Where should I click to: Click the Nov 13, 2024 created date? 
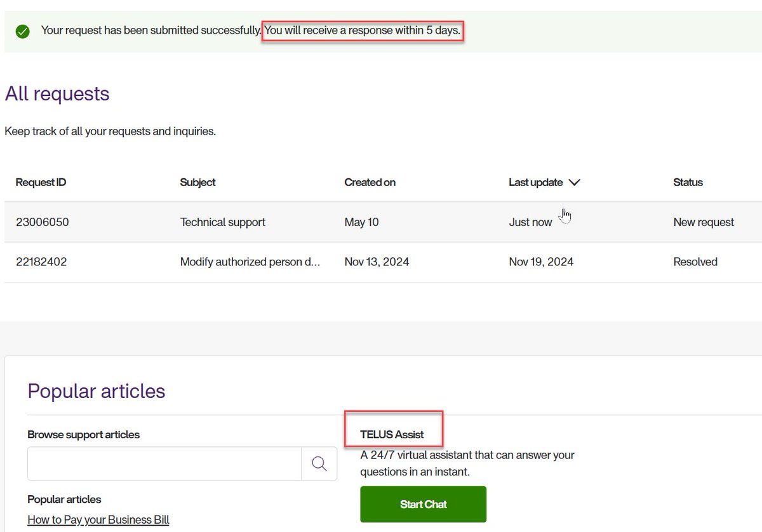[x=377, y=262]
